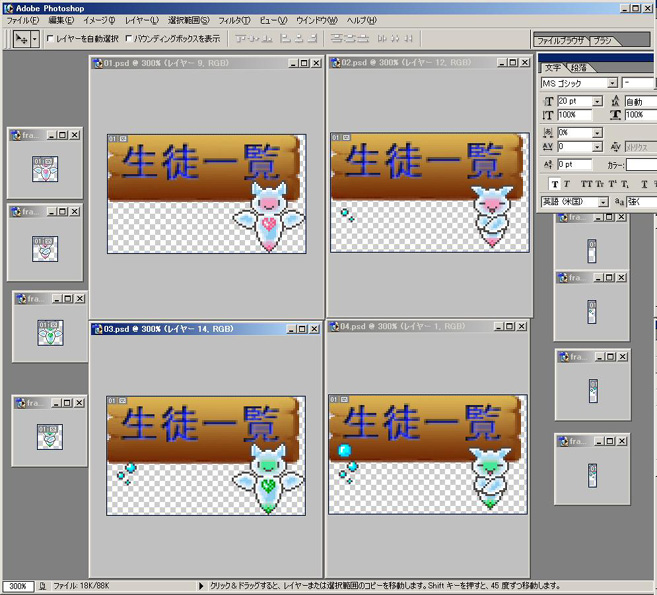Click the large cyan bubble in 04.psd canvas

(x=344, y=450)
